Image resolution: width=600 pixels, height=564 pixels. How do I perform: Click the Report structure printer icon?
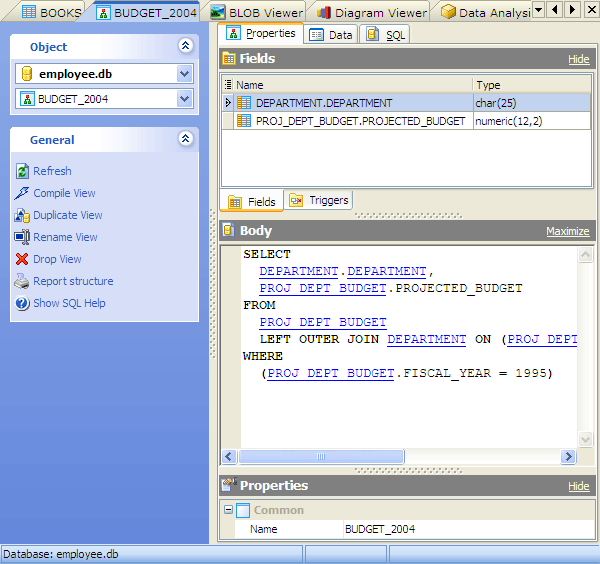22,281
